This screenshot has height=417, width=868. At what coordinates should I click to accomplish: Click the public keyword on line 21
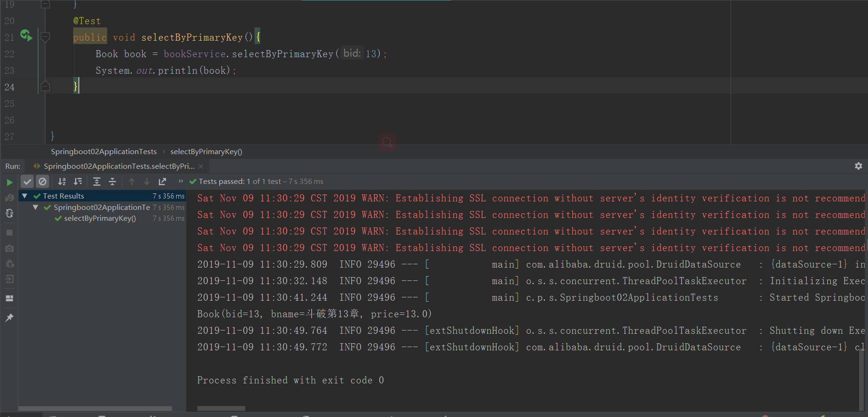(90, 37)
